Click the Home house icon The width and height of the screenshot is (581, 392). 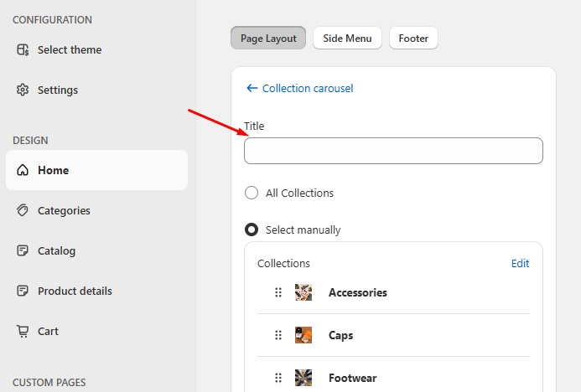point(23,170)
